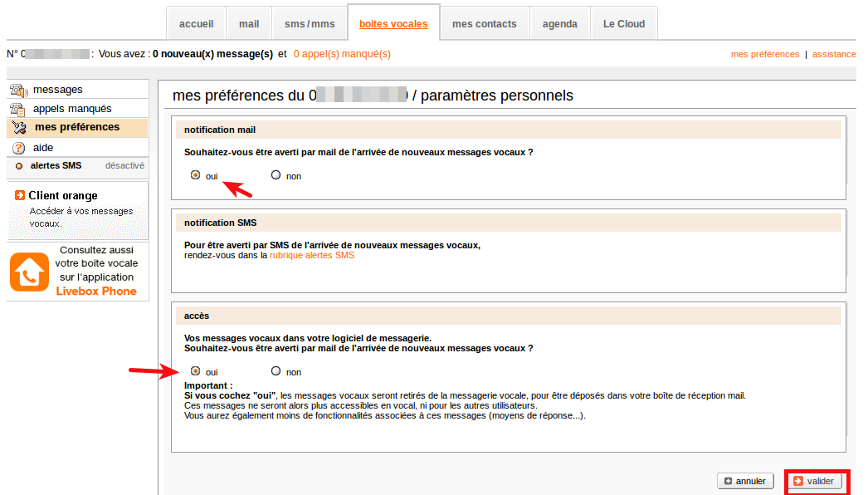Click the aide question mark icon
Screen dimensions: 868x495
click(x=18, y=148)
